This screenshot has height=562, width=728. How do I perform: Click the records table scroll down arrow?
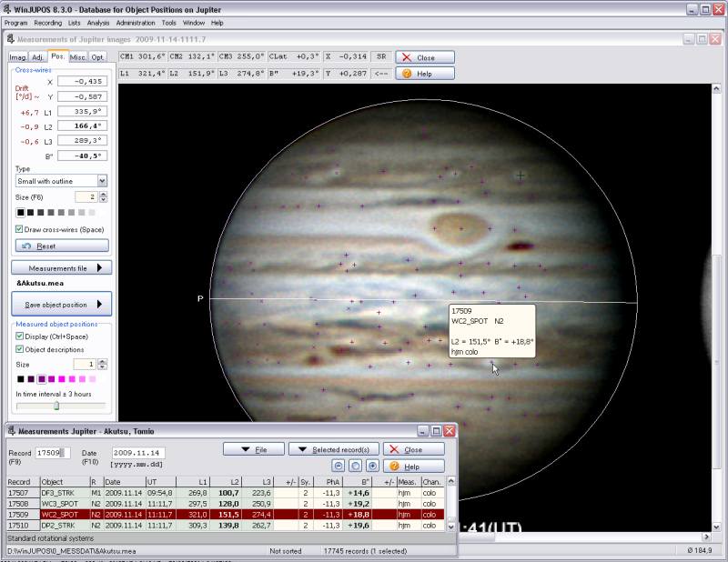(450, 527)
